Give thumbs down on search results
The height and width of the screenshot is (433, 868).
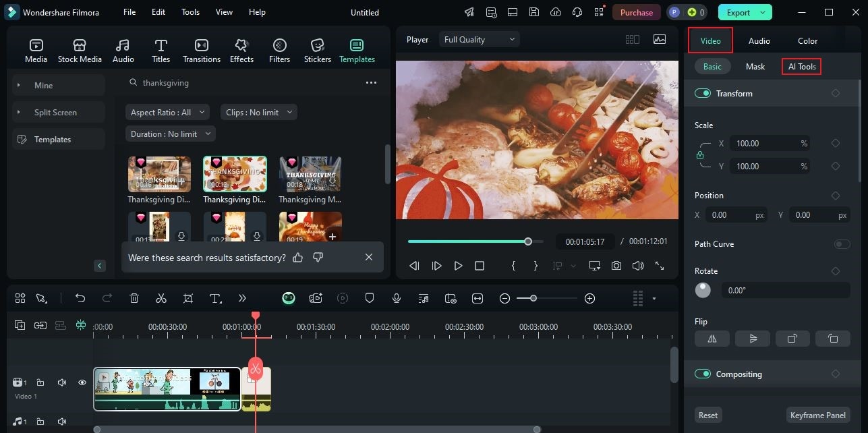point(318,258)
